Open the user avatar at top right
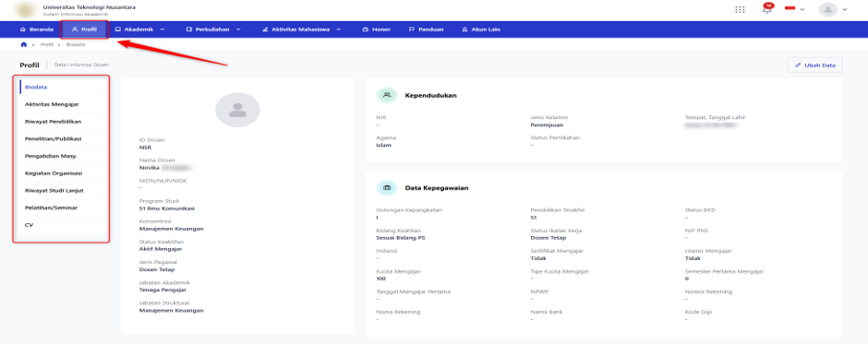868x344 pixels. pyautogui.click(x=828, y=9)
